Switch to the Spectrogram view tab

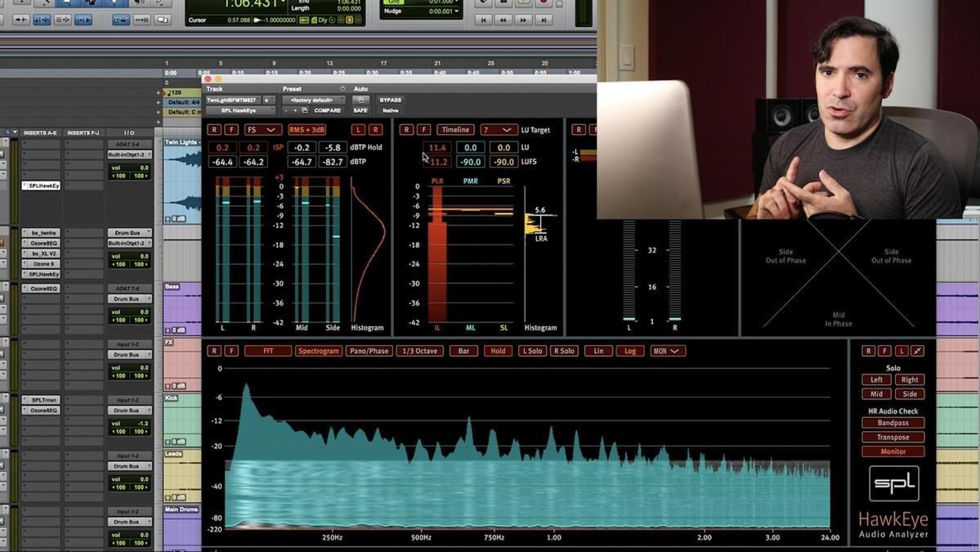[319, 351]
